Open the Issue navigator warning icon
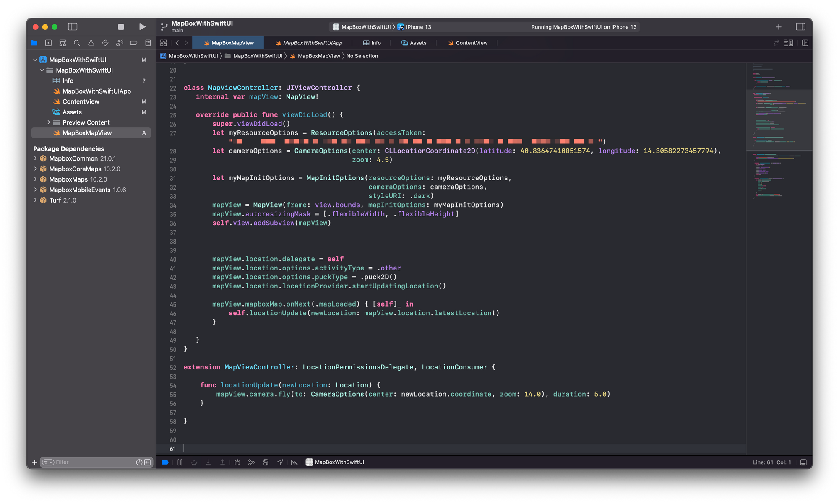Viewport: 839px width, 504px height. pos(91,43)
